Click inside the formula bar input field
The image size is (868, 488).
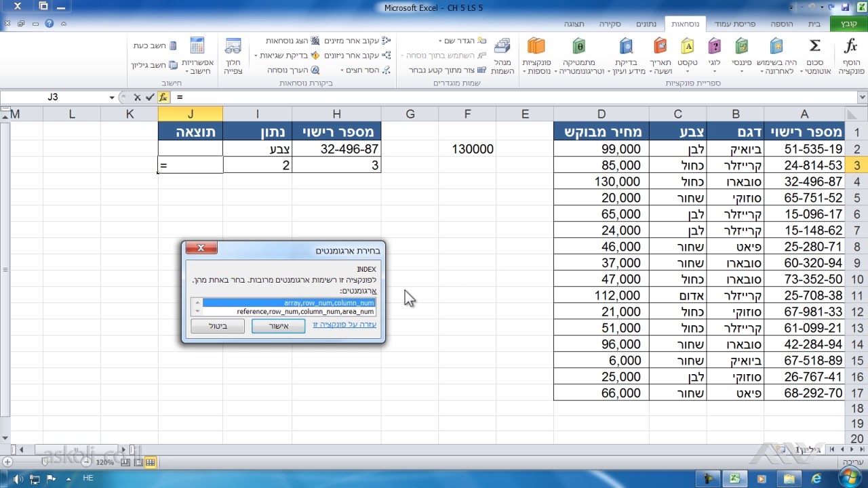pos(515,98)
